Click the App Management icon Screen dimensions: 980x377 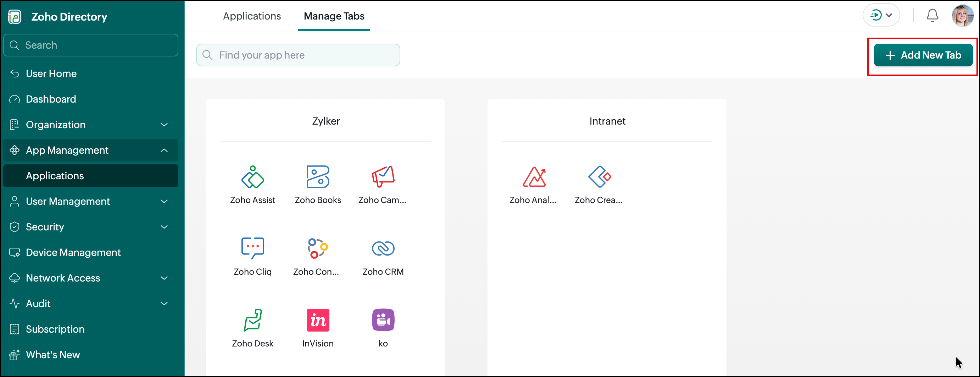15,150
